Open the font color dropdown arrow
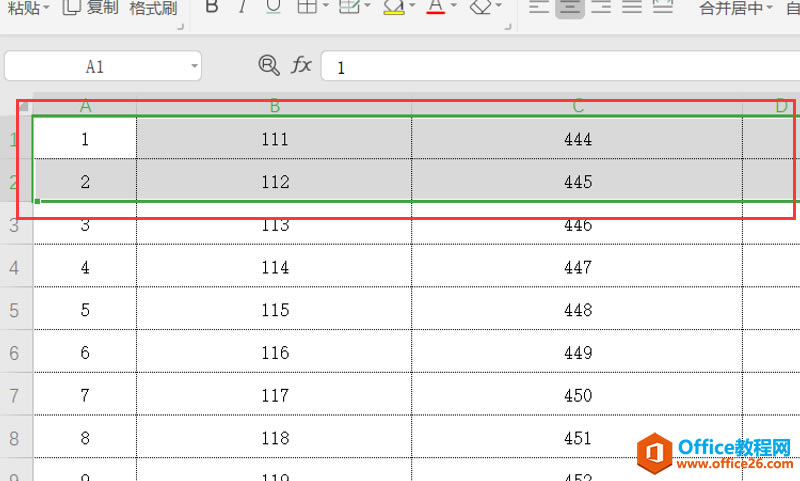Screen dimensions: 800x481 pyautogui.click(x=454, y=6)
